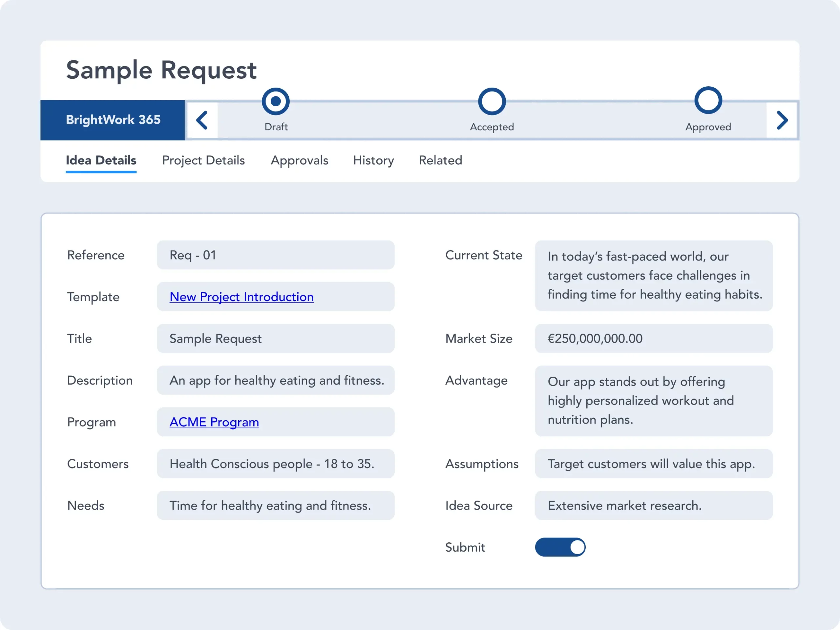The height and width of the screenshot is (630, 840).
Task: Open the Idea Details tab
Action: (101, 161)
